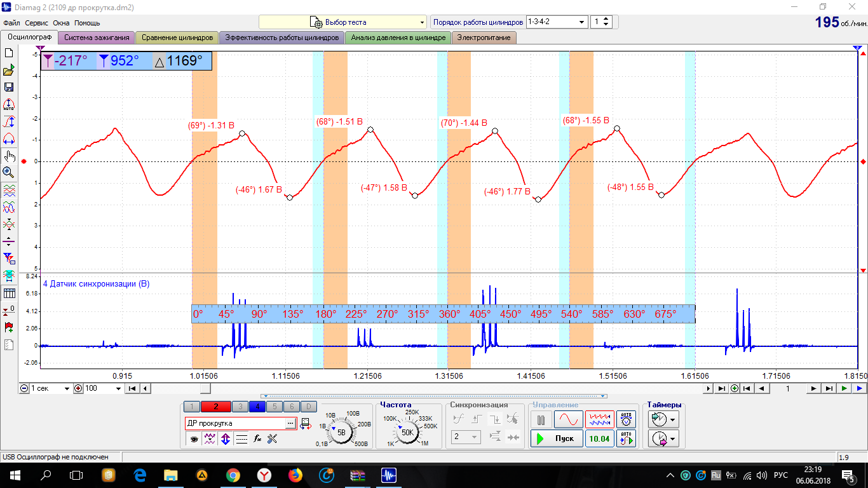The width and height of the screenshot is (868, 488).
Task: Select channel D button
Action: coord(308,407)
